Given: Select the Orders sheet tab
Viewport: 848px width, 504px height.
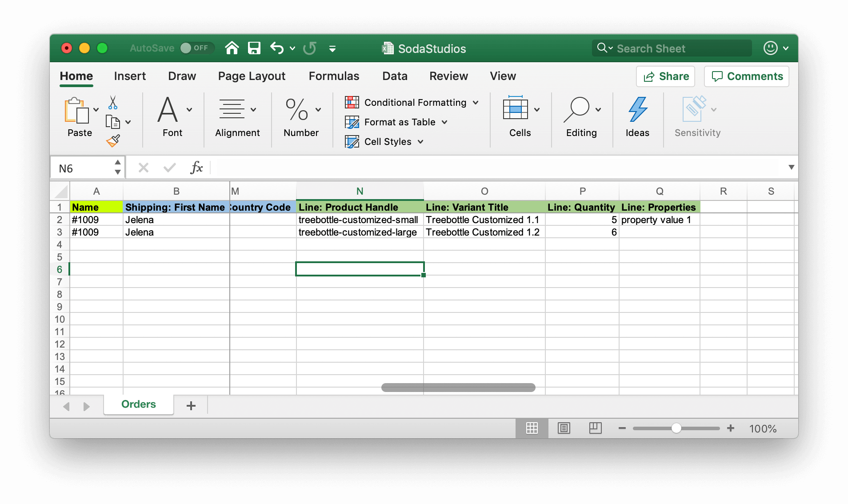Looking at the screenshot, I should tap(138, 404).
